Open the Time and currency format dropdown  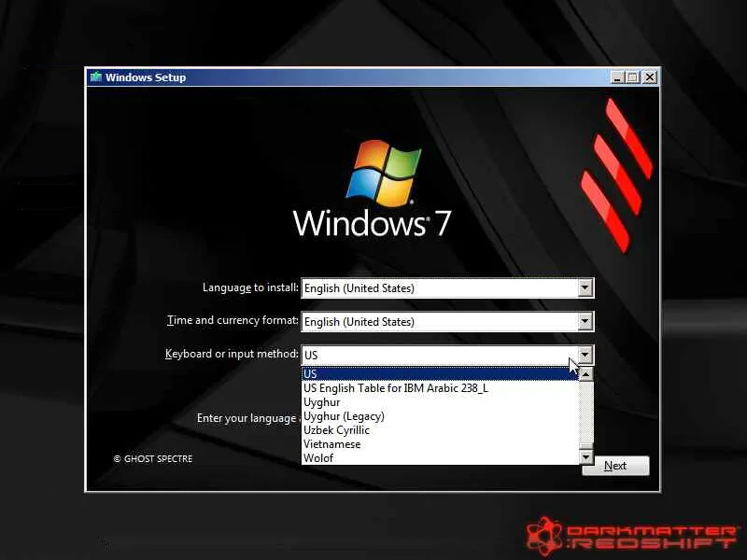[585, 321]
